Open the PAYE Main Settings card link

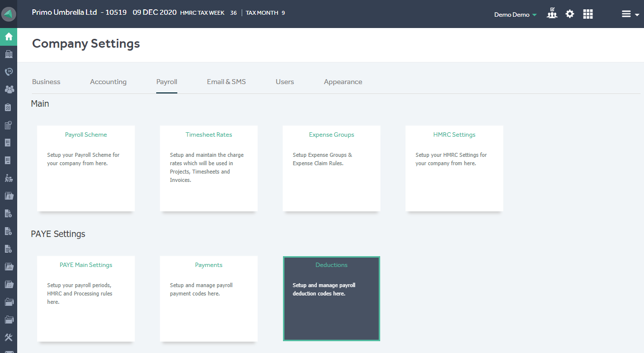[x=86, y=265]
